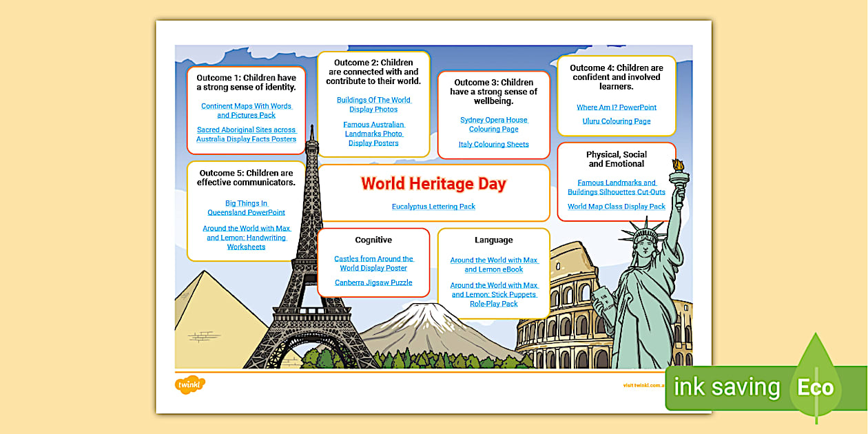
Task: Open the Italy Colouring Sheets
Action: [493, 144]
